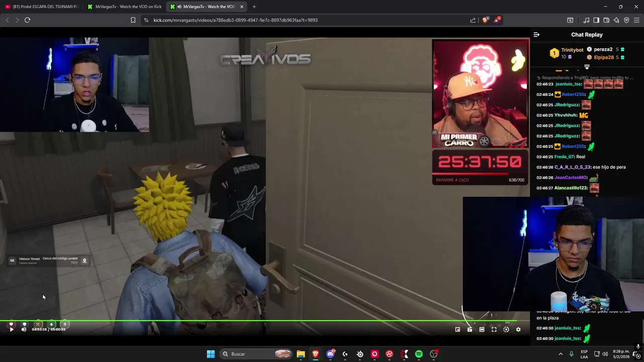This screenshot has width=644, height=362.
Task: Click username Yhvvhhvh in chat
Action: pyautogui.click(x=566, y=115)
